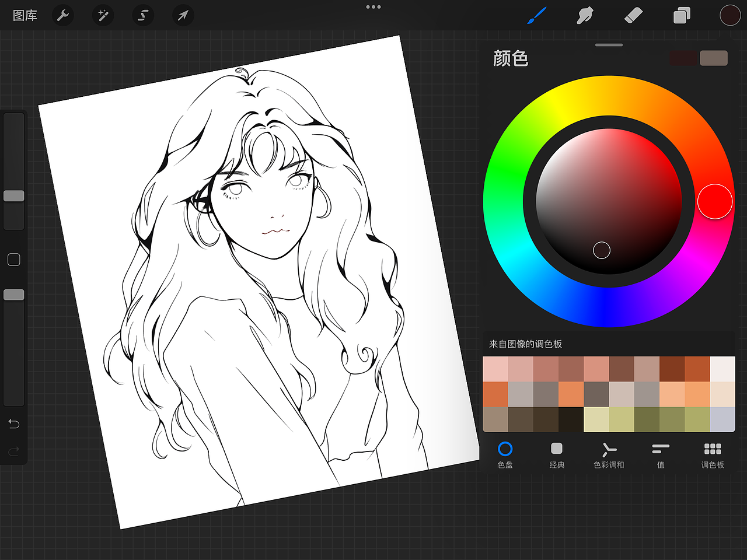Click the redo arrow in sidebar
This screenshot has height=560, width=747.
14,451
